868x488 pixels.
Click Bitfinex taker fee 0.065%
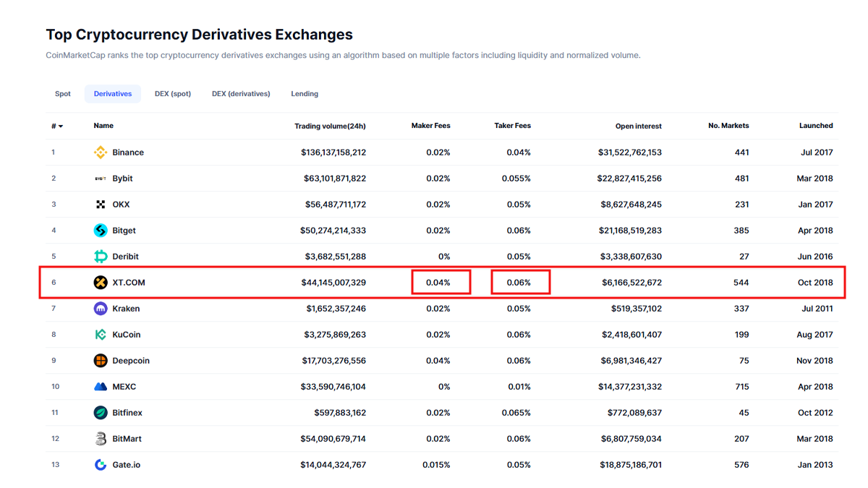pos(516,413)
